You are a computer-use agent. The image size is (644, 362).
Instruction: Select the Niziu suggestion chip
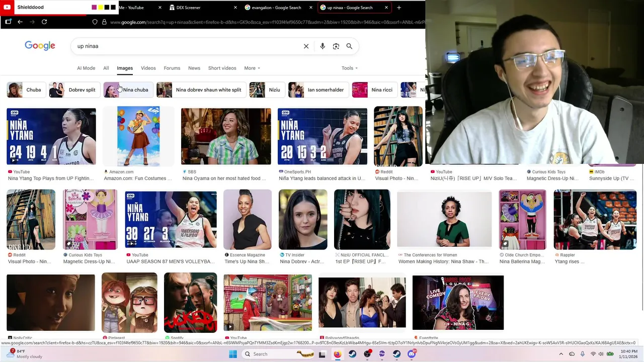(x=267, y=90)
